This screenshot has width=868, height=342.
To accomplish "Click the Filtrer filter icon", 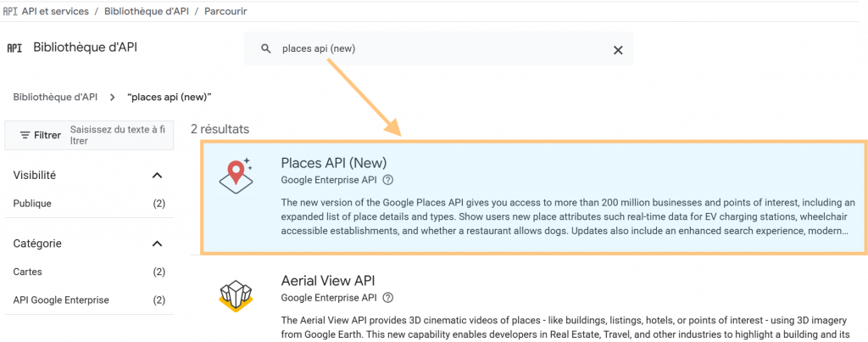I will click(x=25, y=135).
